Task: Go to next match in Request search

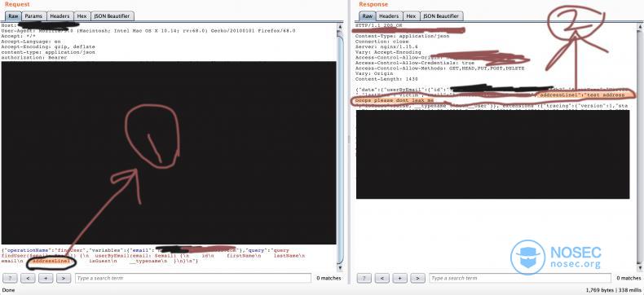Action: pyautogui.click(x=64, y=278)
